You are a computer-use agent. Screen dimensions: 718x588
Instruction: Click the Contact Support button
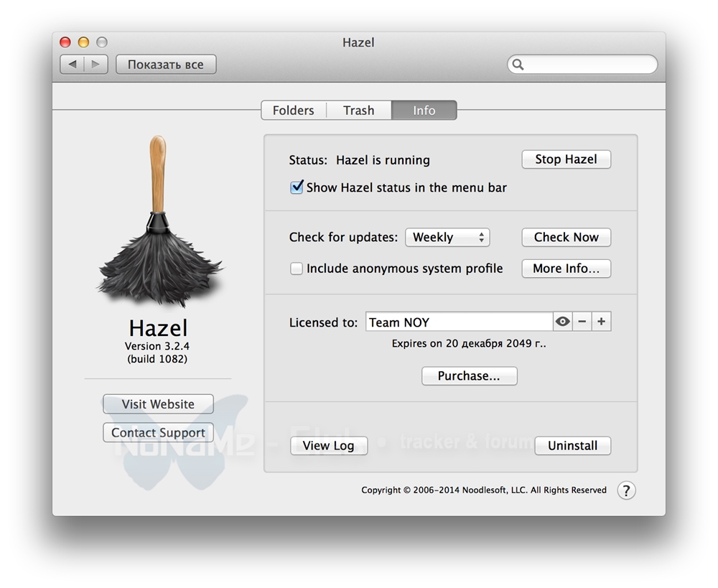tap(158, 432)
